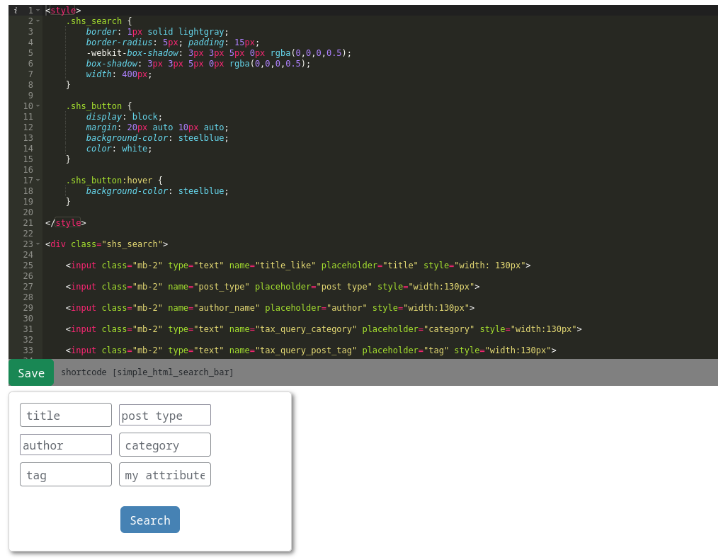Click the post_type input code line
728x560 pixels.
coord(273,287)
